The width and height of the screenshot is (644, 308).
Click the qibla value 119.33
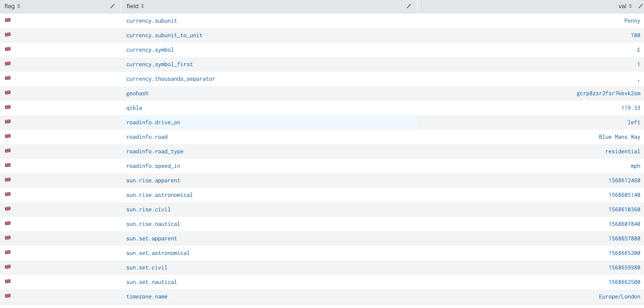click(x=631, y=108)
